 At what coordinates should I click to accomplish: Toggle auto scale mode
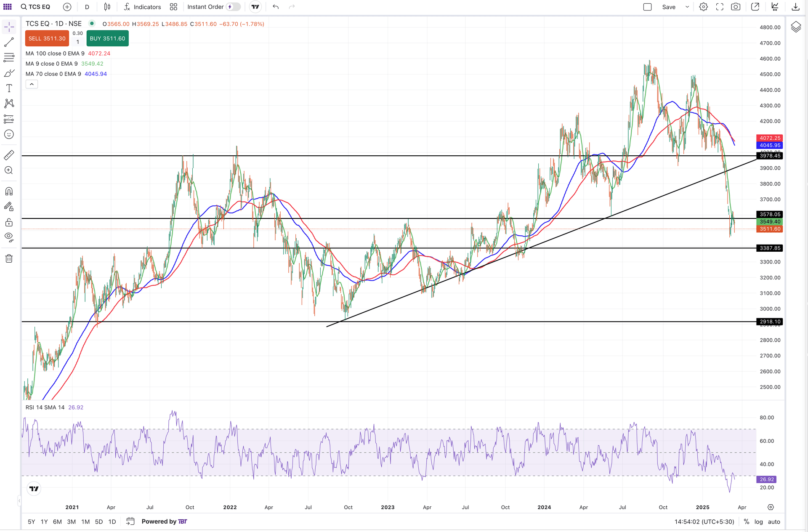[x=774, y=522]
